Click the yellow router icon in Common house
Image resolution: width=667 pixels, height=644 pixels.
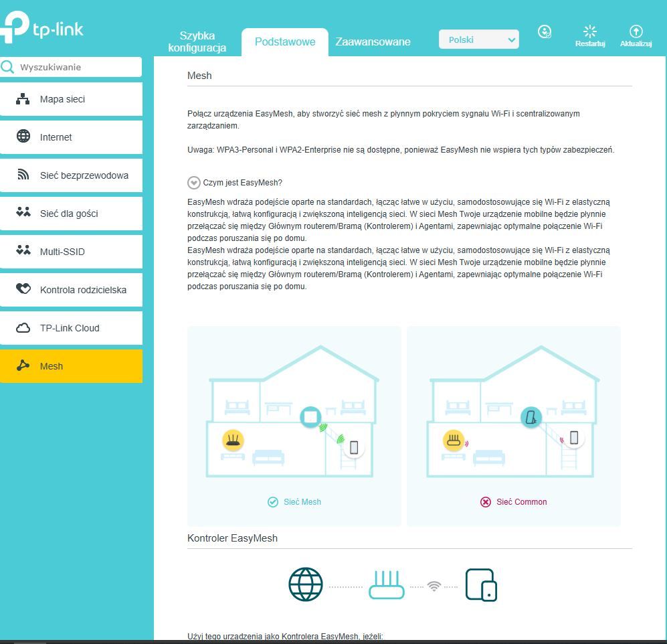click(454, 440)
